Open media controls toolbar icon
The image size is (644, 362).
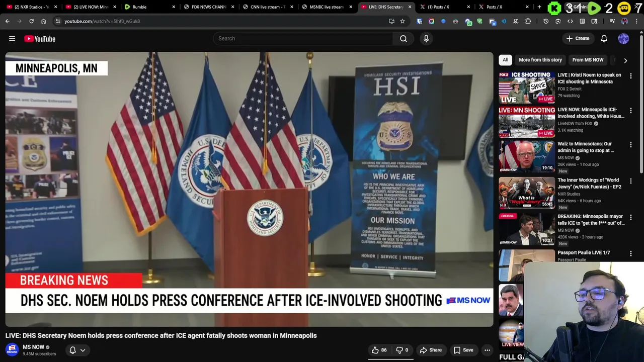612,21
